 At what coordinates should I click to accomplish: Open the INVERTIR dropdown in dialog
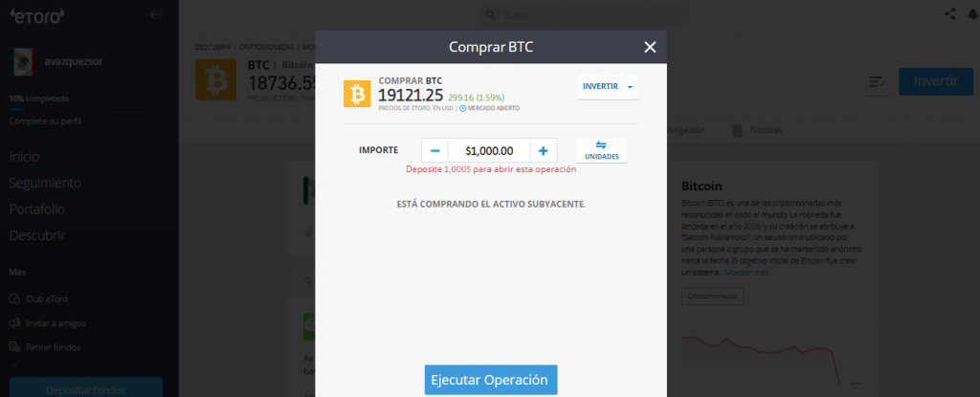(608, 87)
